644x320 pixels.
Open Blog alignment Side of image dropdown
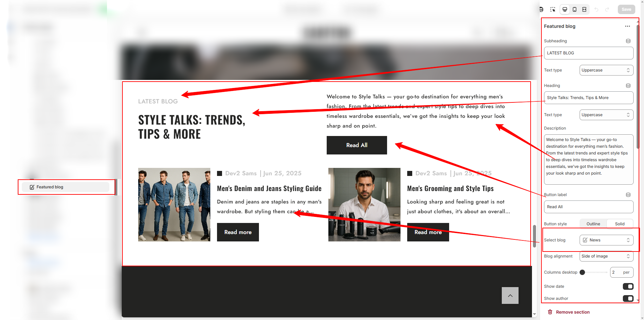[x=606, y=256]
